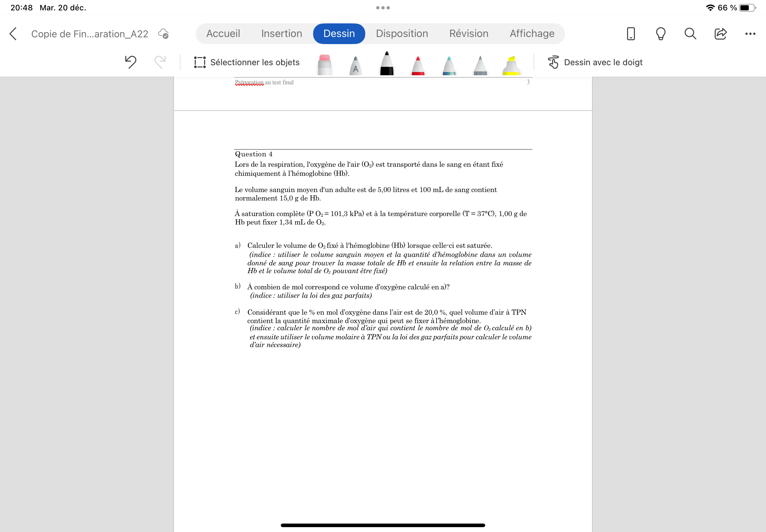Open the Révision tab
This screenshot has height=532, width=766.
[469, 34]
